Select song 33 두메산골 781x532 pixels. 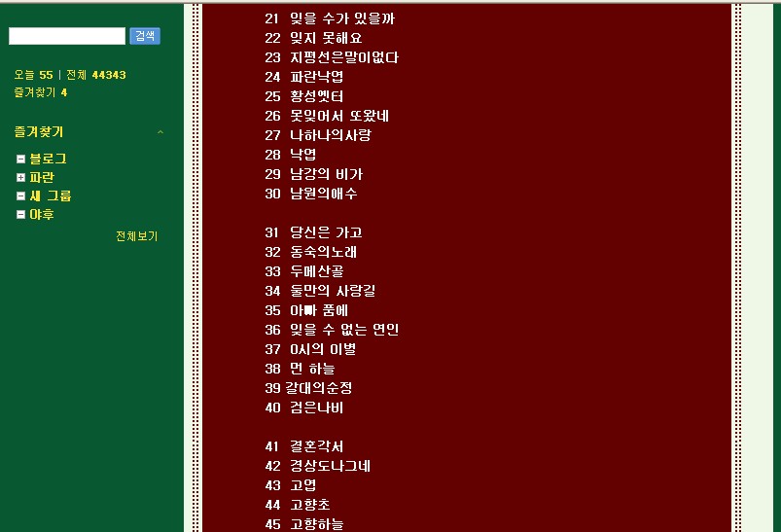(303, 271)
